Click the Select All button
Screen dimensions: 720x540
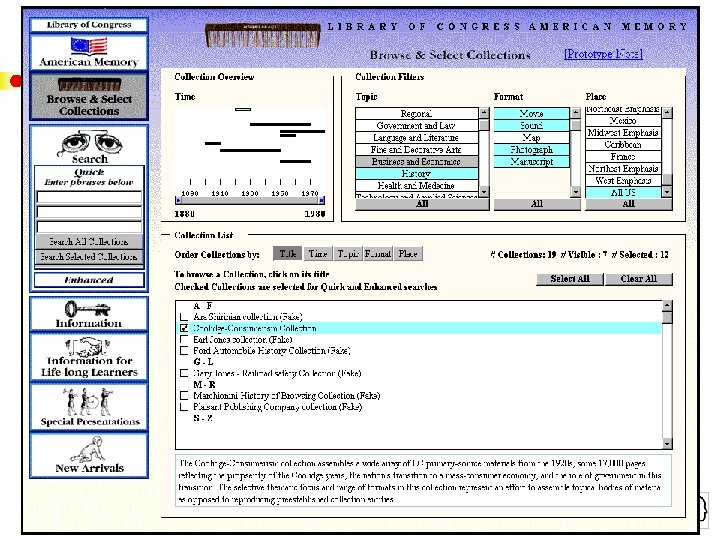(570, 279)
